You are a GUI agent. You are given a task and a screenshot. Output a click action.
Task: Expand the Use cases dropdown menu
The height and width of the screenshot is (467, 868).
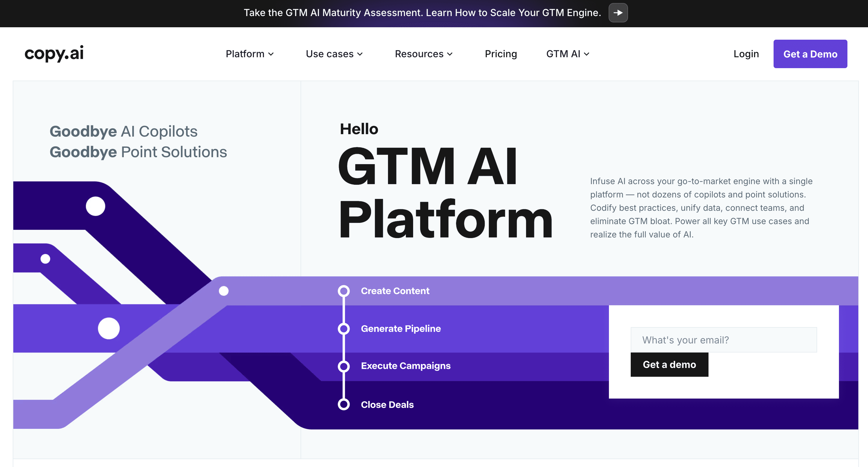point(334,54)
